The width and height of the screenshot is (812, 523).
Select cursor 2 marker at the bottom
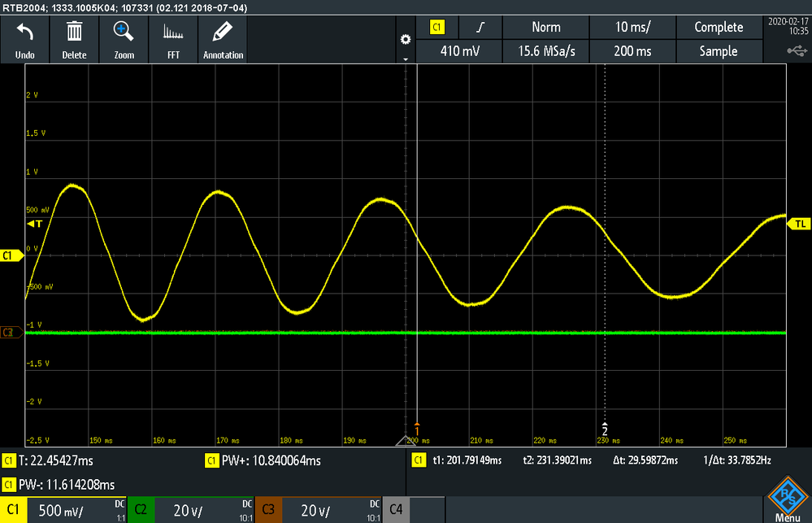click(x=605, y=430)
